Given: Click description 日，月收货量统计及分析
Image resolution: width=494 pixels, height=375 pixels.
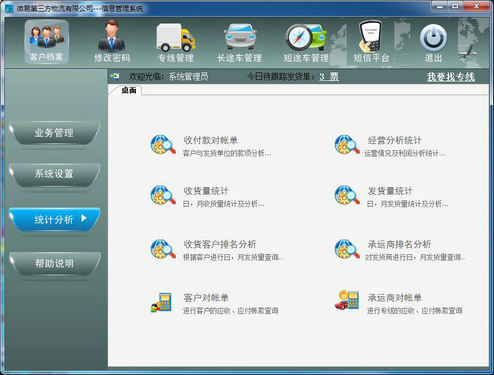Looking at the screenshot, I should [x=223, y=204].
